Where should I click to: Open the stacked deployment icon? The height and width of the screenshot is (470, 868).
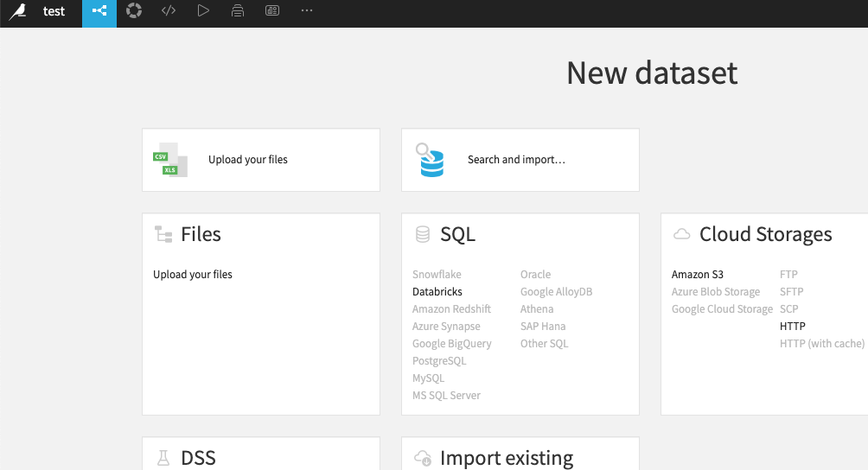coord(238,11)
